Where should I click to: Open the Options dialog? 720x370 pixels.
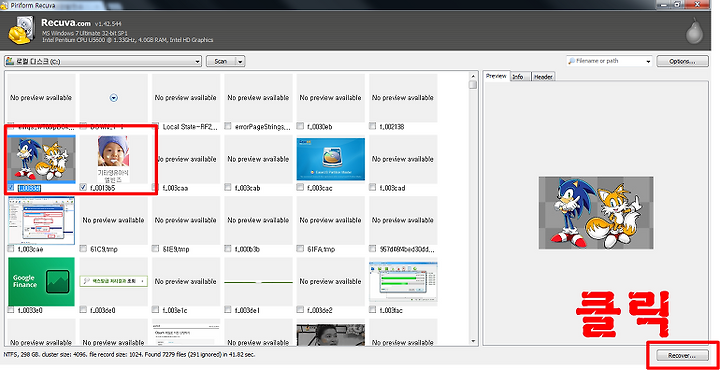tap(682, 61)
